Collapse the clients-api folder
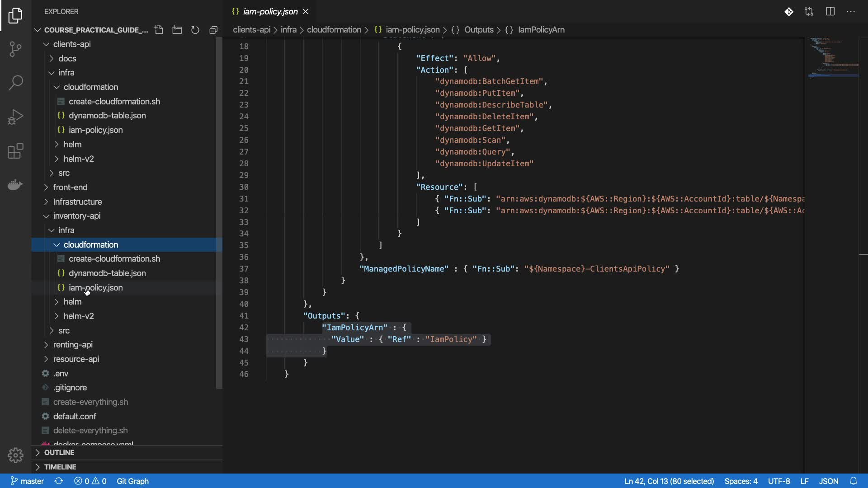 (71, 44)
